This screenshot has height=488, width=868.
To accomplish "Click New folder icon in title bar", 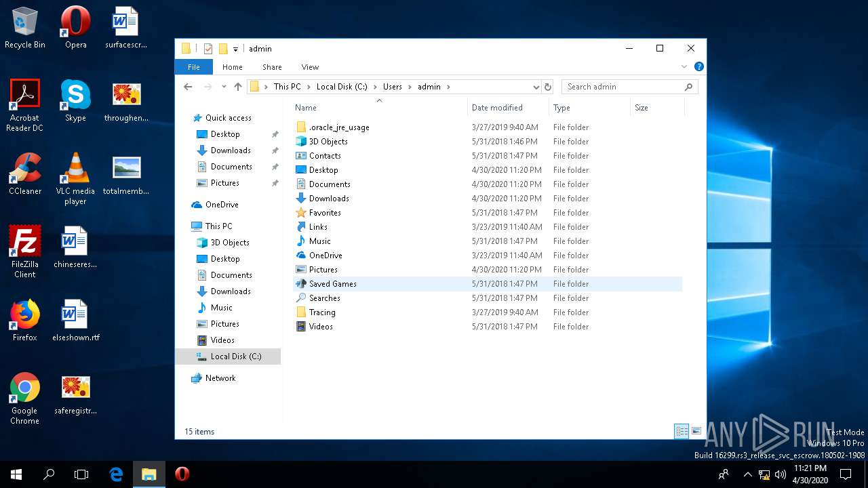I will [x=222, y=49].
